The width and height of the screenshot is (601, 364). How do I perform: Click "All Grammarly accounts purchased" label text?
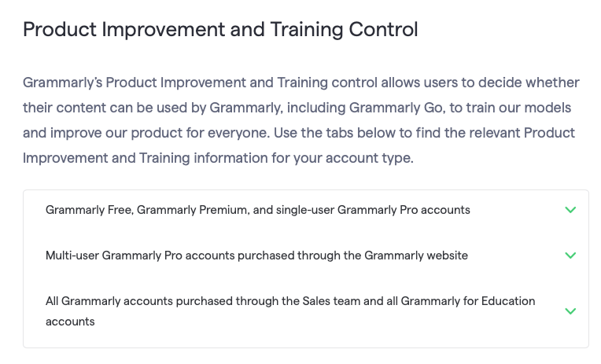(x=134, y=301)
